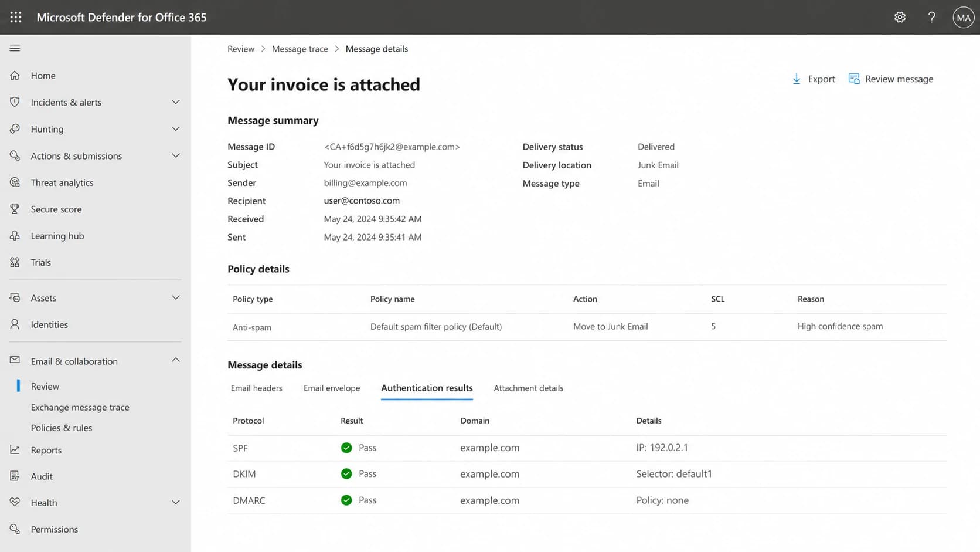The image size is (980, 552).
Task: Click the Microsoft Defender for Office 365 title
Action: [121, 17]
